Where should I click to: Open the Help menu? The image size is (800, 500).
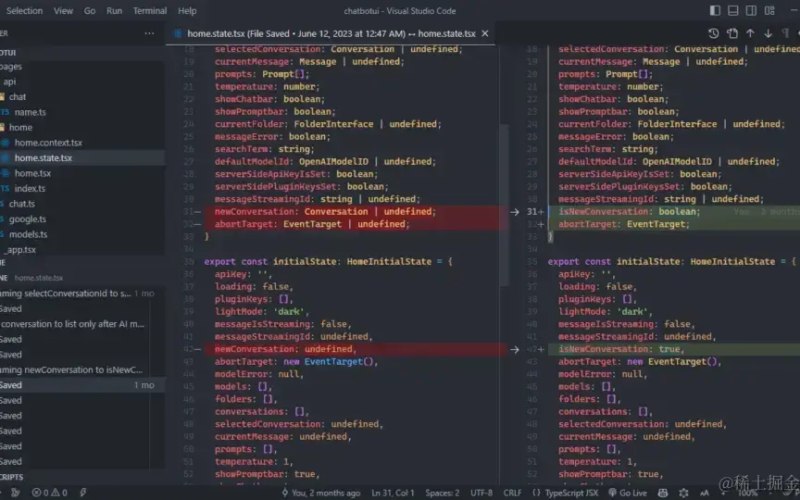click(187, 10)
